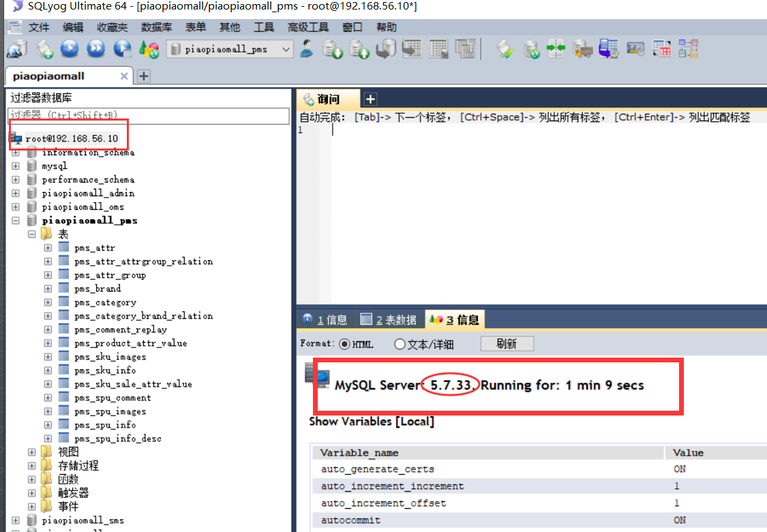Expand the 函数 folder
The width and height of the screenshot is (767, 532).
pos(32,480)
